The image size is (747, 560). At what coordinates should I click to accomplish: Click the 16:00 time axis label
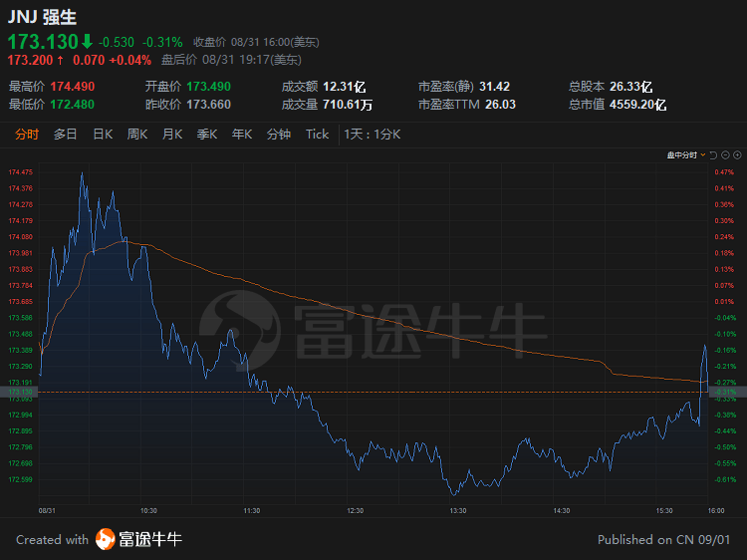(x=715, y=510)
